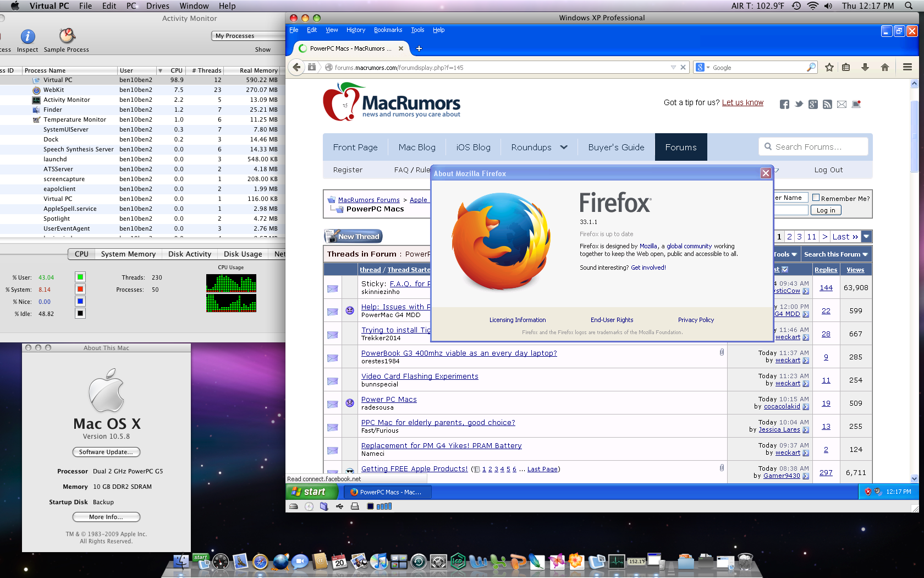Screen dimensions: 924x578
Task: Switch to the Disk Activity tab
Action: [x=190, y=254]
